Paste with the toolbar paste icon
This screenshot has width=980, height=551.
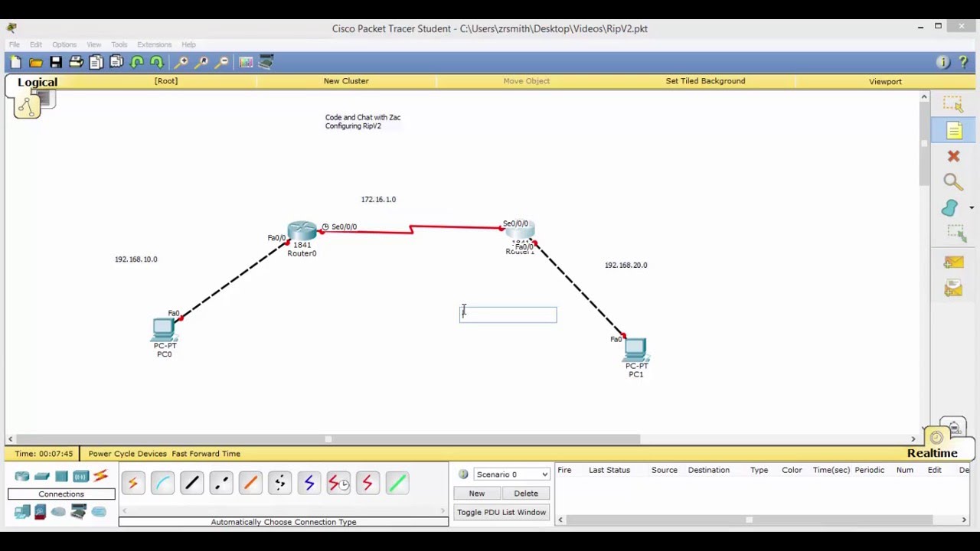click(116, 63)
